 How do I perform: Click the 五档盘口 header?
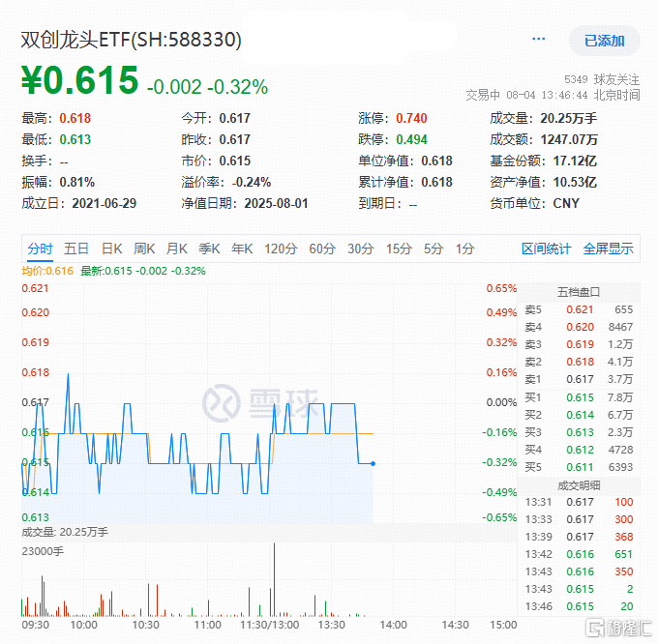coord(579,292)
